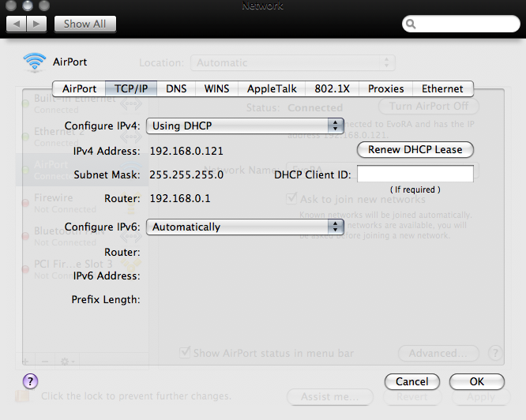Switch to the Proxies tab
This screenshot has height=420, width=526.
385,89
